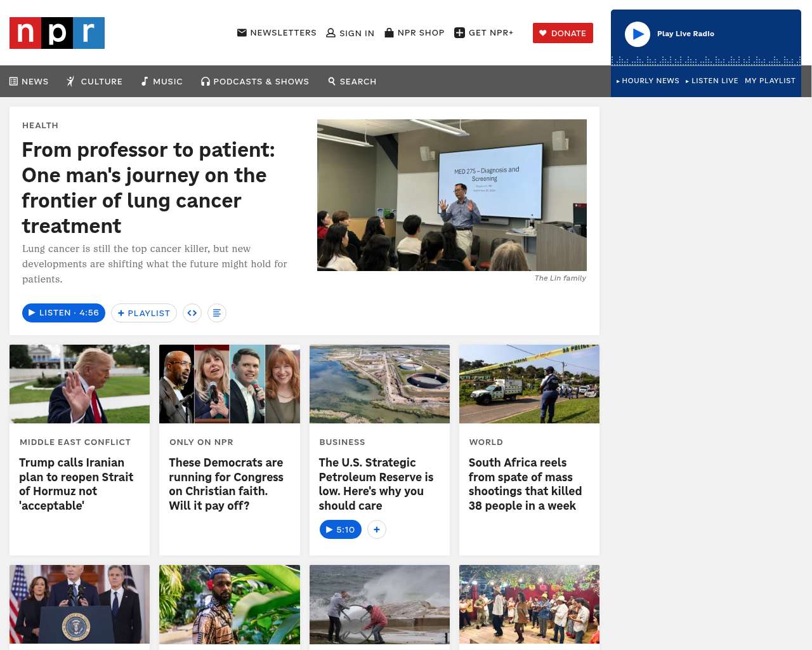Listen to the 4:56 lung cancer story
This screenshot has height=650, width=812.
click(x=63, y=313)
